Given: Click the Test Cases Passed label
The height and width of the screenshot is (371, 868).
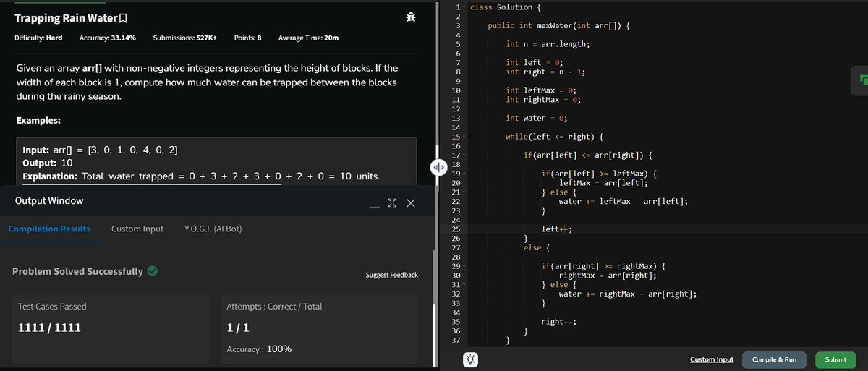Looking at the screenshot, I should click(51, 307).
